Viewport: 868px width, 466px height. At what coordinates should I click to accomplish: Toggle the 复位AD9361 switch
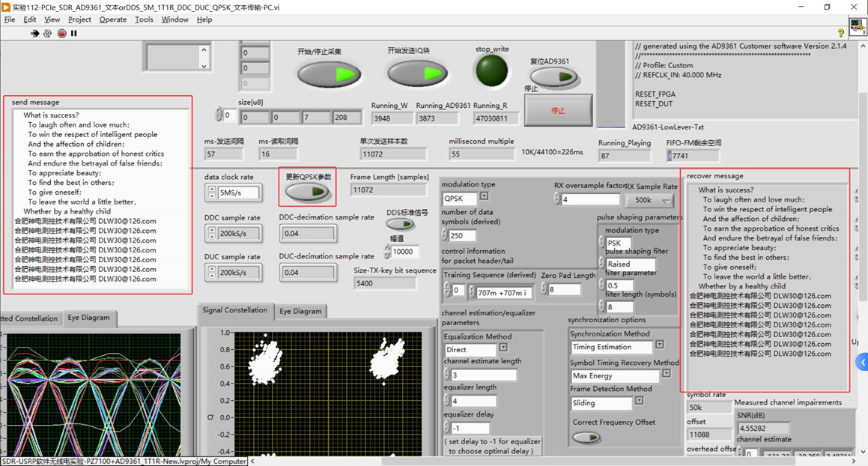(555, 77)
